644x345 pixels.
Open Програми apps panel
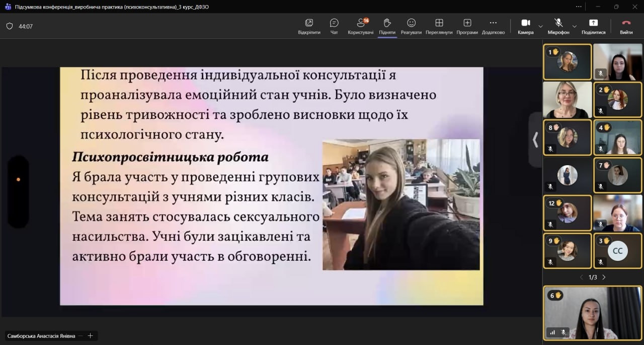pos(467,26)
